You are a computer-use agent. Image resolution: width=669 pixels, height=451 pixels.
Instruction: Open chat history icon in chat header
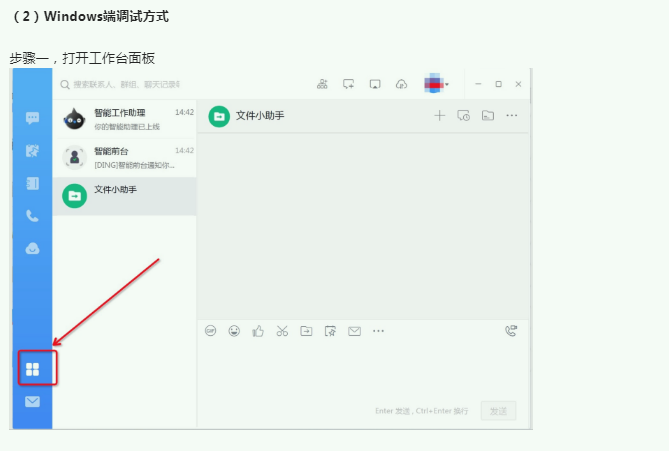[464, 116]
